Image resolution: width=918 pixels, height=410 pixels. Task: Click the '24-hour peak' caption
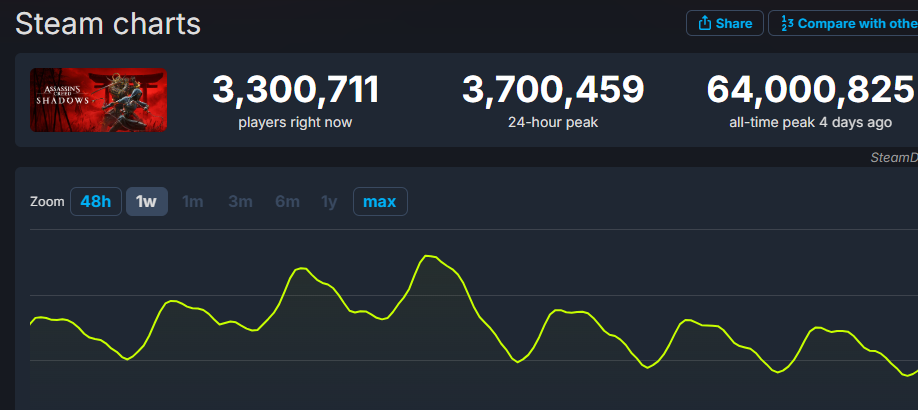pyautogui.click(x=553, y=122)
